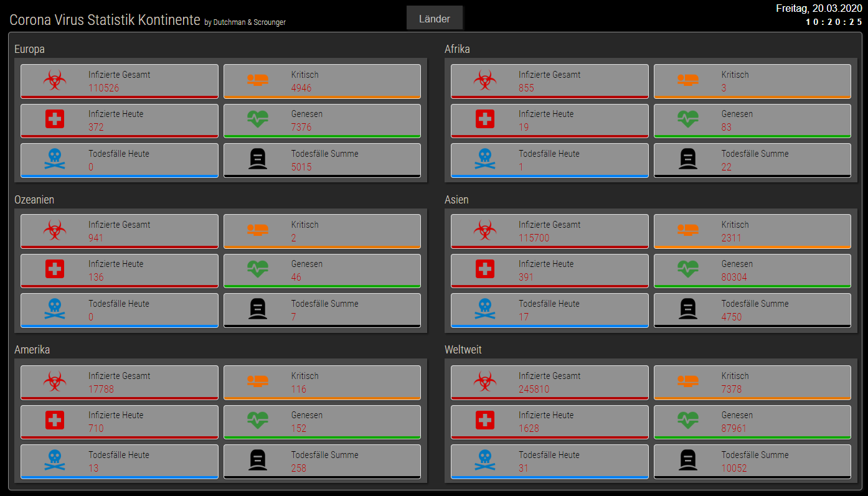Click Afrika green heart recovered icon
The image size is (868, 496).
point(688,119)
